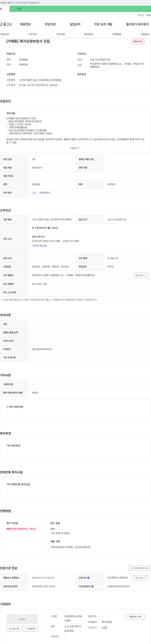Click company name 신현대재가노인복지센타

(x=73, y=618)
